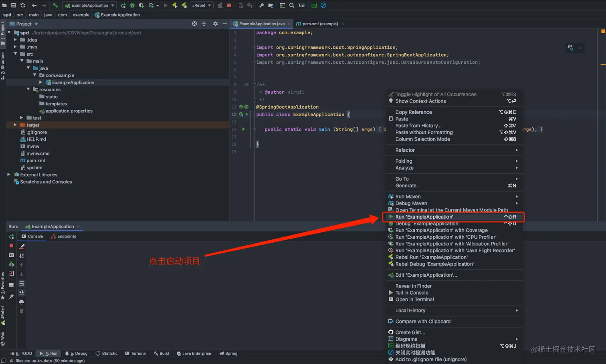Viewport: 606px width, 364px height.
Task: Click the Search Everywhere magnifier icon
Action: pyautogui.click(x=292, y=5)
